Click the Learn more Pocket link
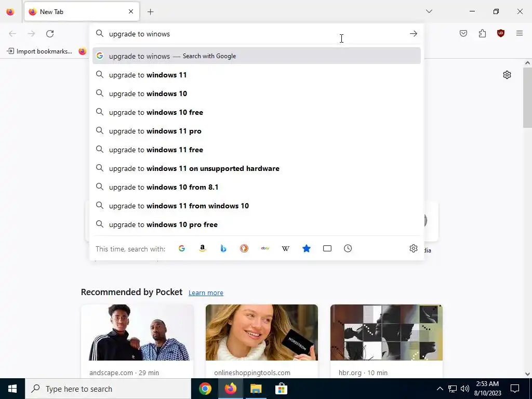532x399 pixels. coord(206,293)
